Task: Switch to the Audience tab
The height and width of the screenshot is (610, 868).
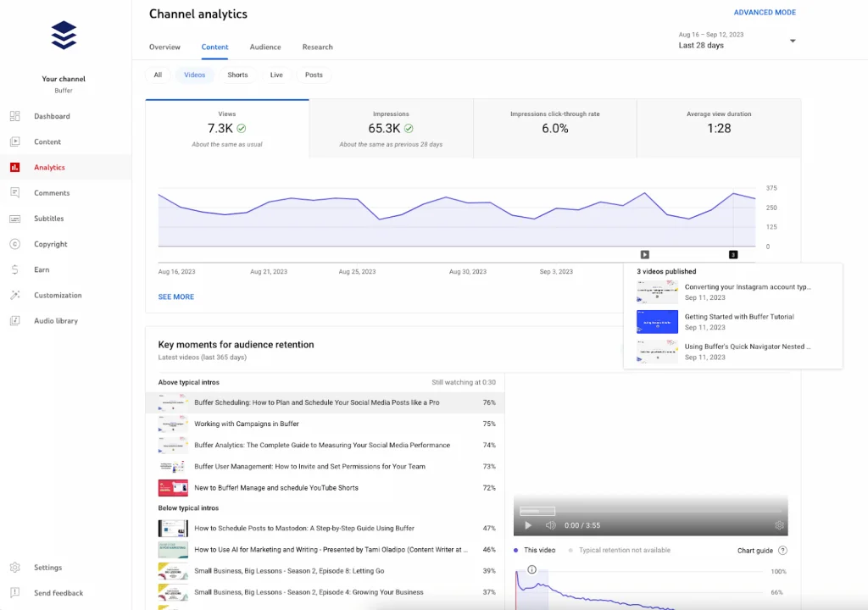Action: tap(265, 47)
